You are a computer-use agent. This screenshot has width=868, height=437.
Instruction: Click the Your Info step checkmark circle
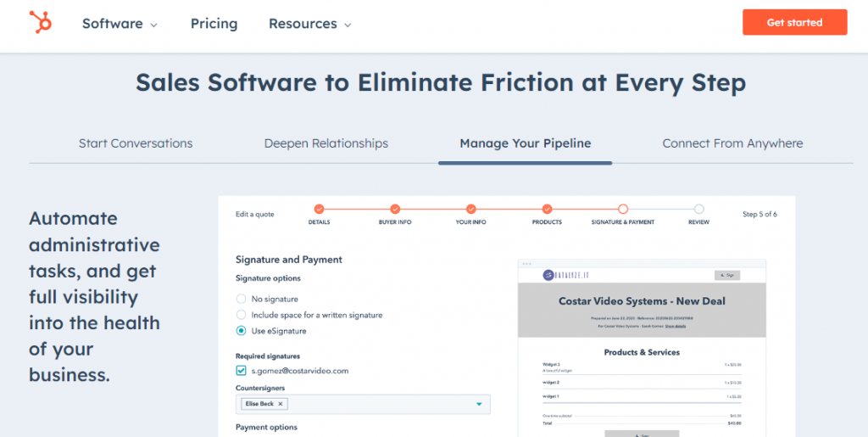pos(471,209)
